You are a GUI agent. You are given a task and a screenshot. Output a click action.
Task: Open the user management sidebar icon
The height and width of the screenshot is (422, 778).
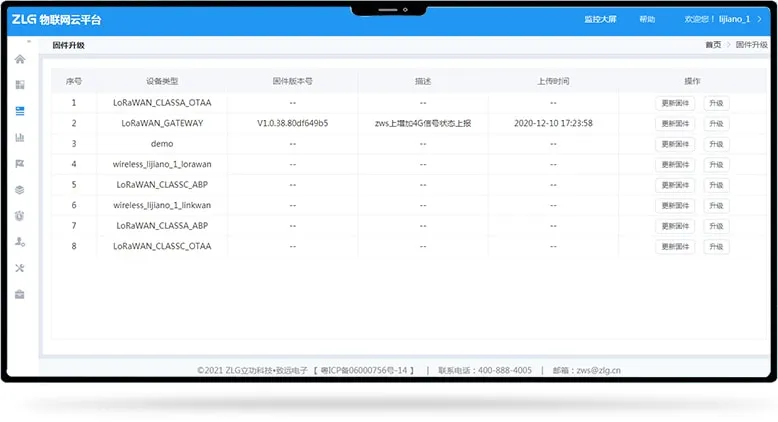20,242
